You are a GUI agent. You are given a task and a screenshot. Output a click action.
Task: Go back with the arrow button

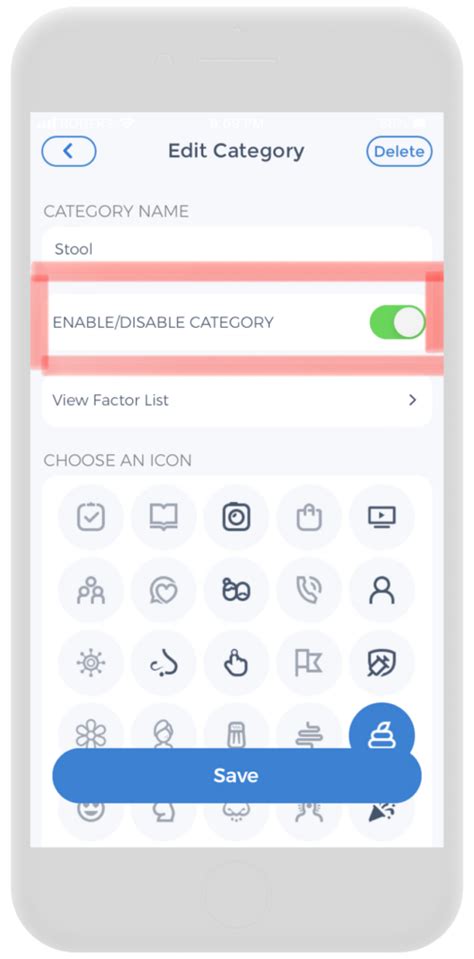coord(69,151)
